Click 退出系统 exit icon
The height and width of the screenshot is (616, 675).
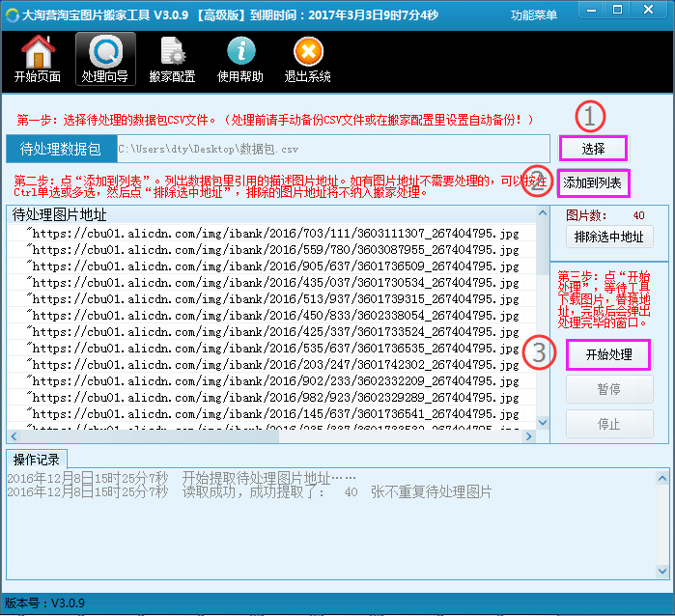pos(308,59)
